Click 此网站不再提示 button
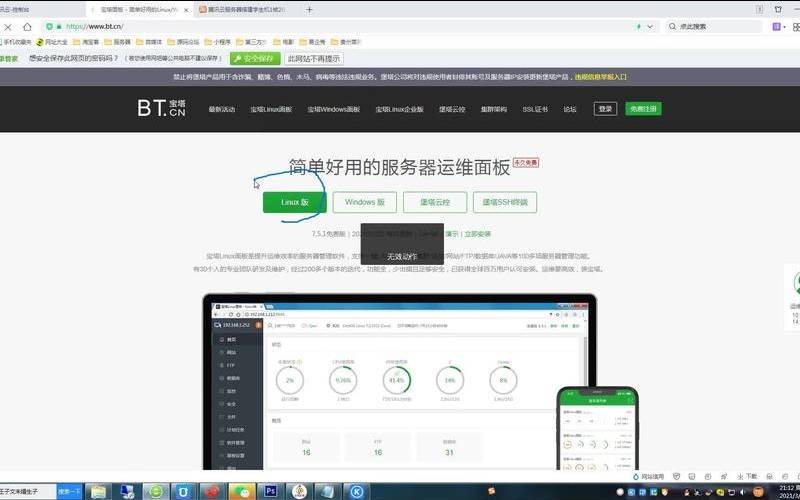The height and width of the screenshot is (500, 800). 314,59
